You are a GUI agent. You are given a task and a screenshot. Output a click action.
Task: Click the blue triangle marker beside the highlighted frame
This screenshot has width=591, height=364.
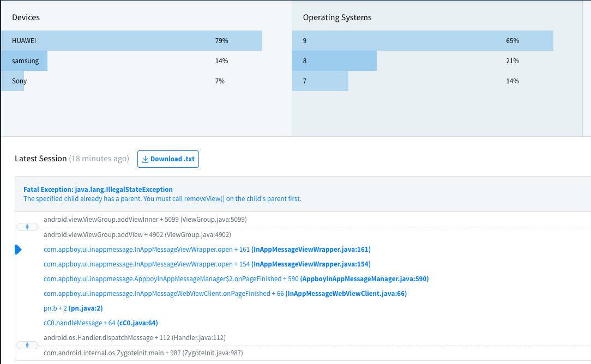18,249
